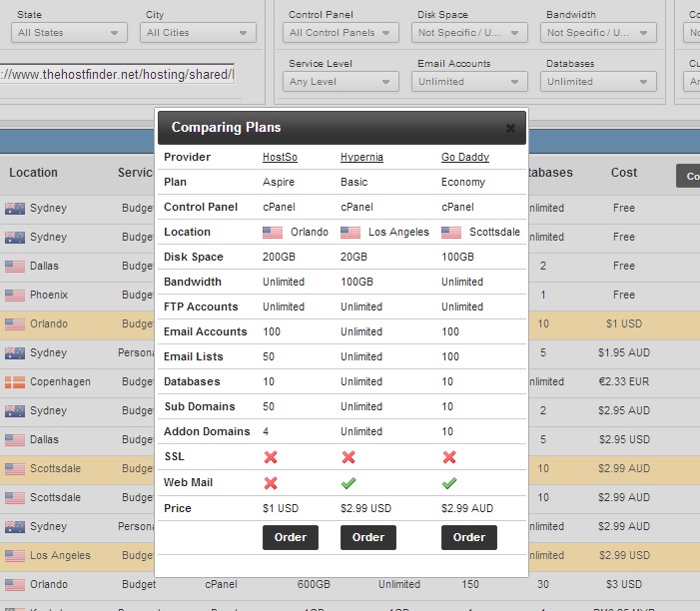Image resolution: width=700 pixels, height=611 pixels.
Task: Click Hypernia Web Mail green check icon
Action: (349, 483)
